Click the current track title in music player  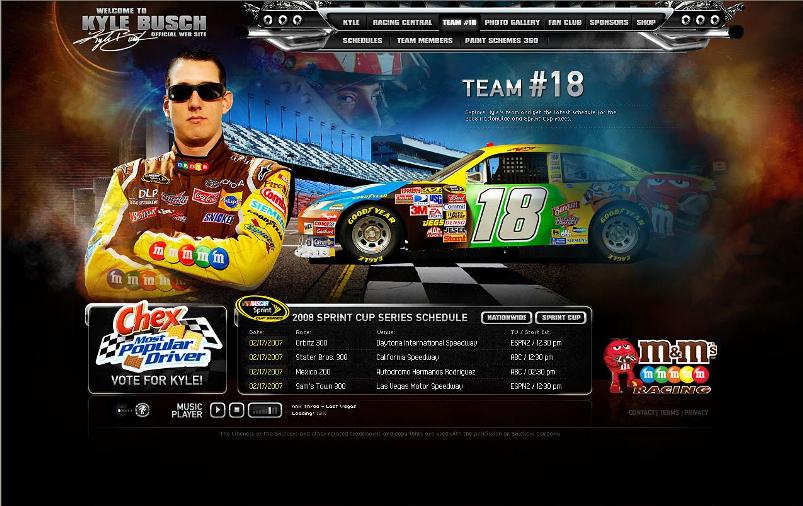click(324, 406)
